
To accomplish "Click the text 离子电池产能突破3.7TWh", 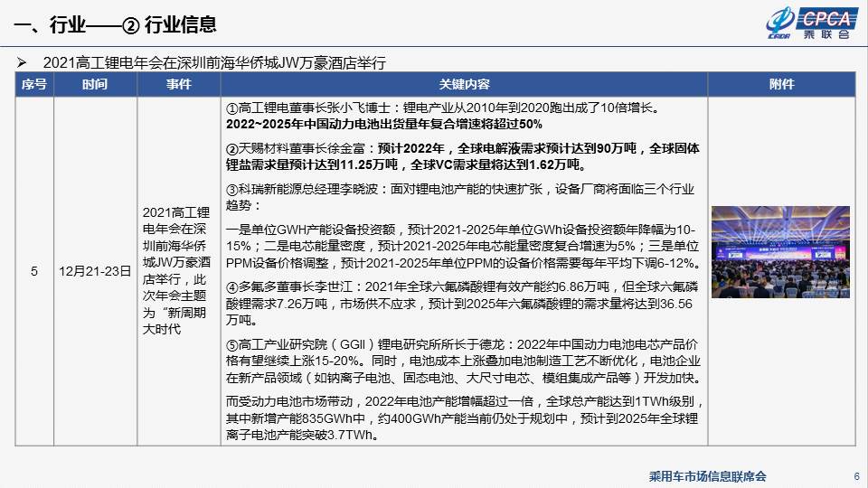I will pyautogui.click(x=302, y=435).
